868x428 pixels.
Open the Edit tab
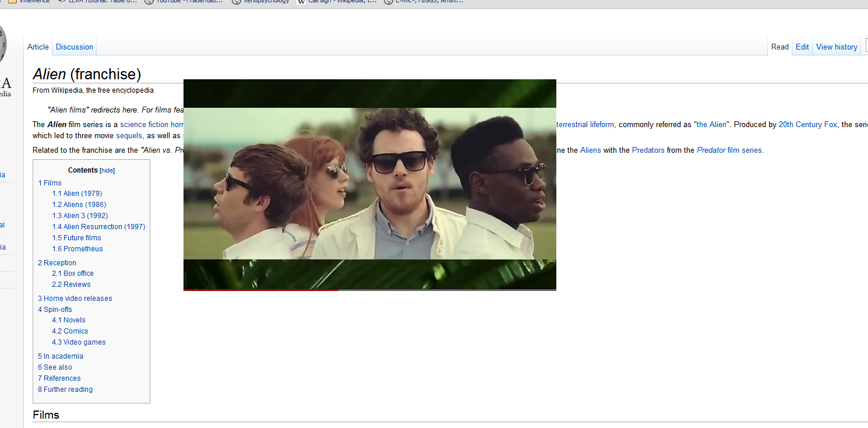(802, 47)
